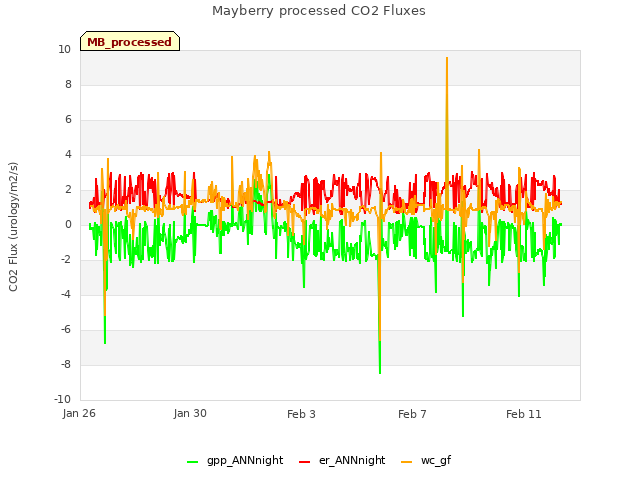Image resolution: width=640 pixels, height=480 pixels.
Task: Toggle the gpp_ANNnight legend entry
Action: tap(235, 460)
